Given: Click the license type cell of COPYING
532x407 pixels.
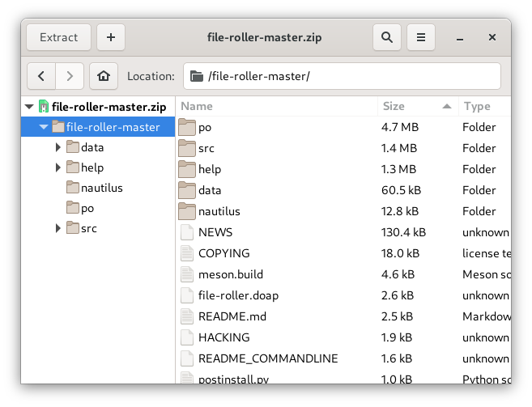Looking at the screenshot, I should pos(487,253).
